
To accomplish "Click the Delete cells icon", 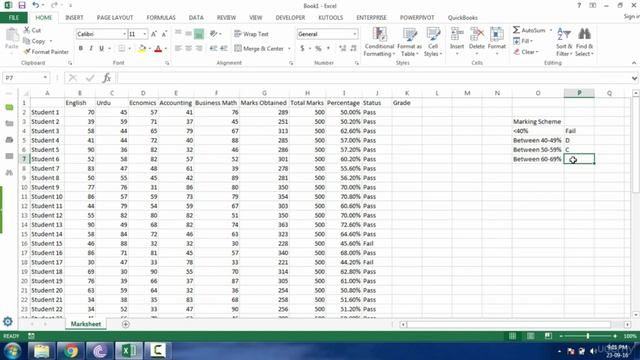I will click(476, 34).
